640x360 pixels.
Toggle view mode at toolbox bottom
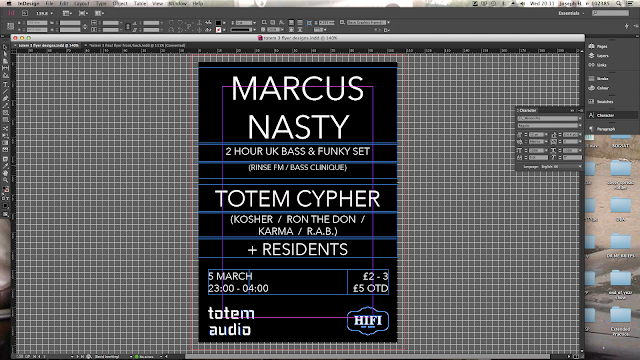[5, 214]
